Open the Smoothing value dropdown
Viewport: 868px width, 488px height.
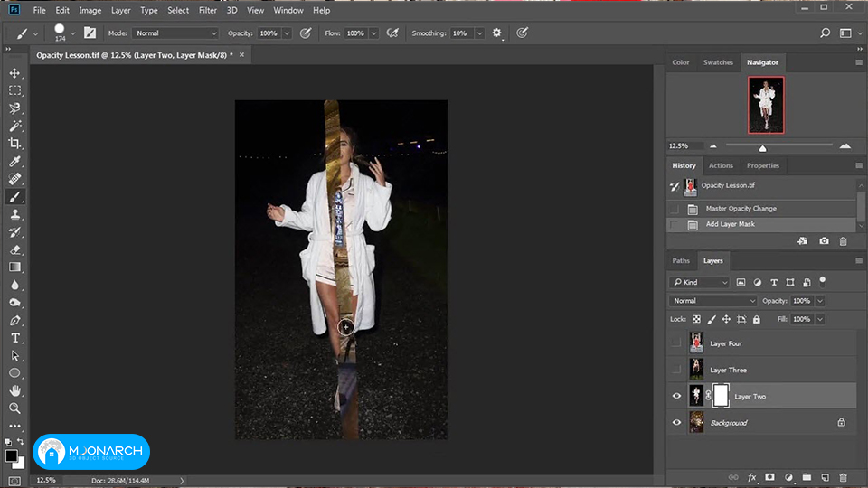click(x=479, y=33)
